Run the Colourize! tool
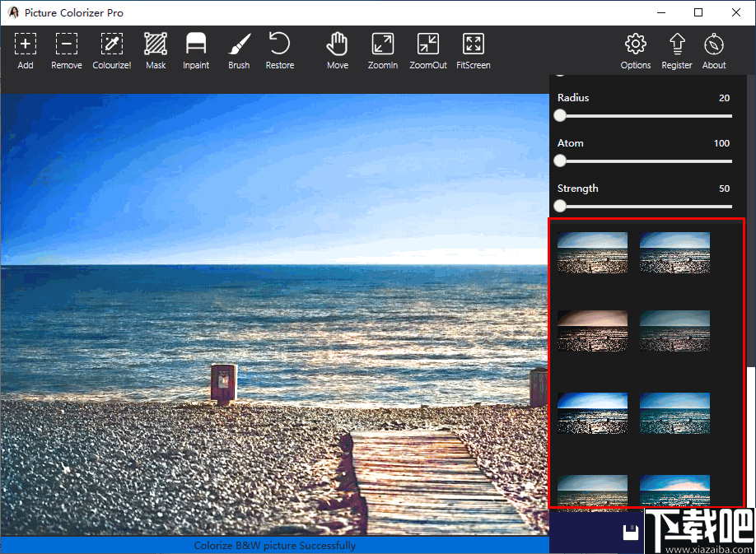This screenshot has height=554, width=756. (111, 49)
